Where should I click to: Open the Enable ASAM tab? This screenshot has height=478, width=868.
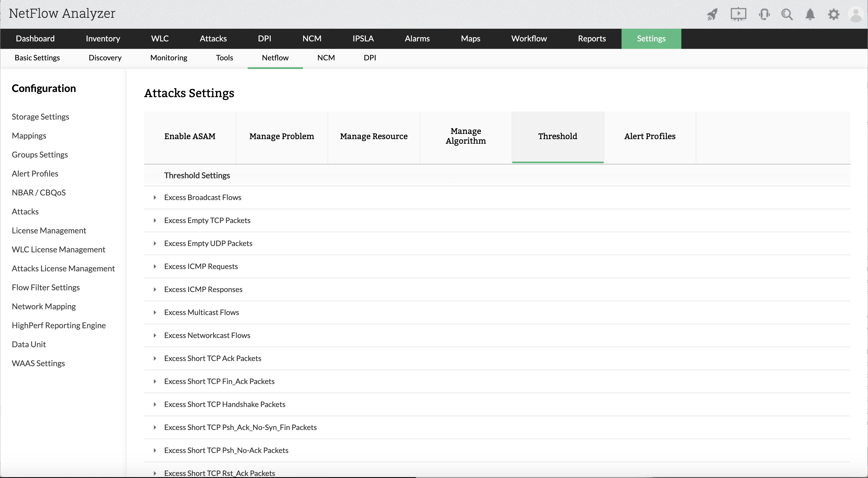[190, 137]
